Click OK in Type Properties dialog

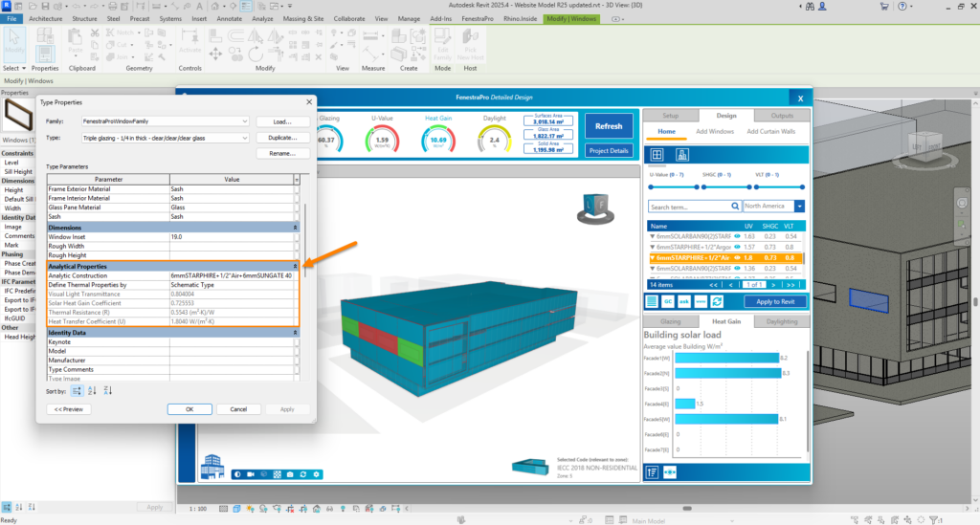click(189, 409)
